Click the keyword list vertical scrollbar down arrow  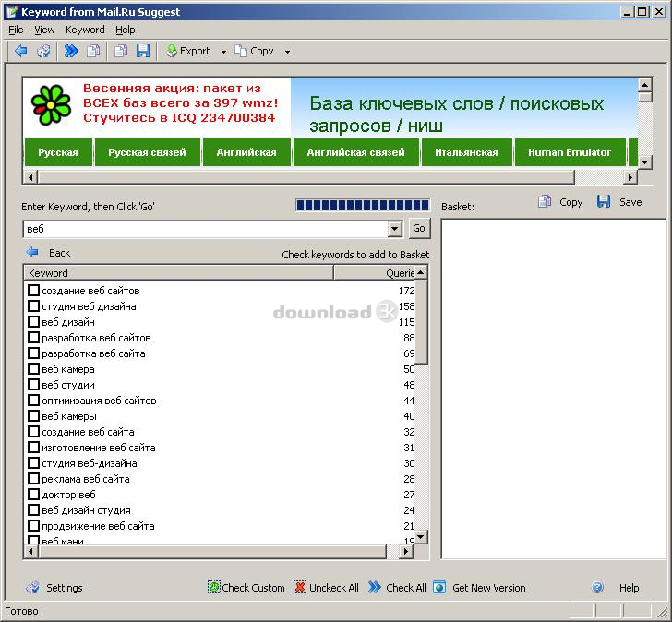pyautogui.click(x=421, y=537)
